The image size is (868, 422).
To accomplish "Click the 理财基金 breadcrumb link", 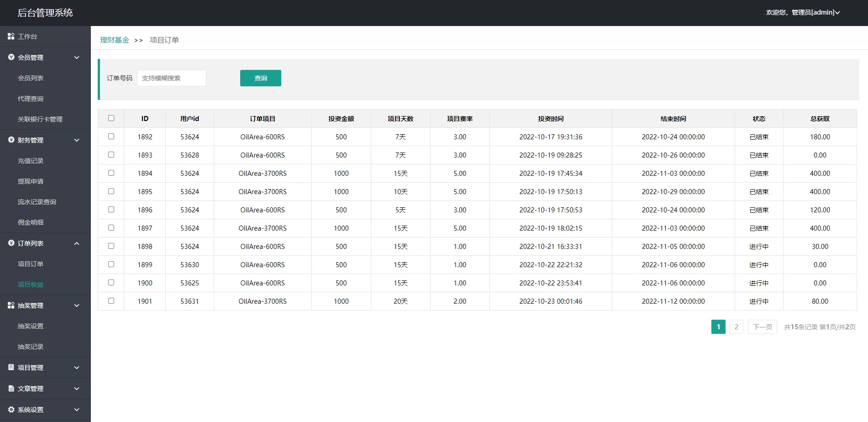I will [x=115, y=40].
